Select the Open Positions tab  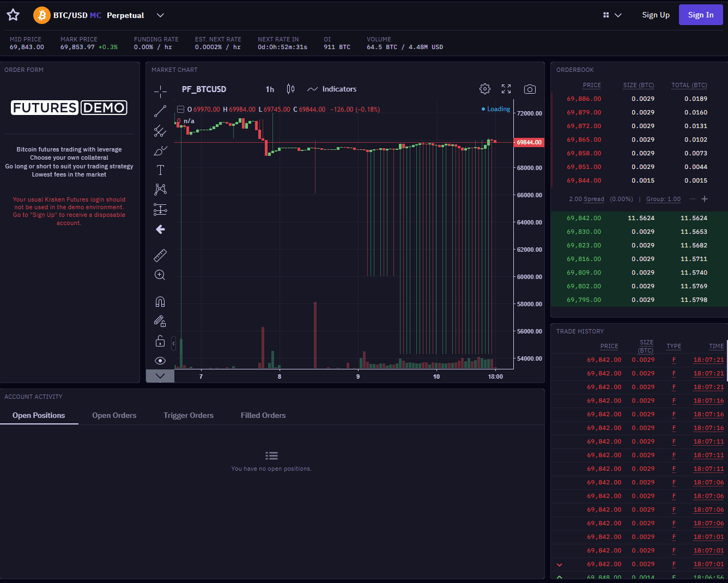(39, 415)
